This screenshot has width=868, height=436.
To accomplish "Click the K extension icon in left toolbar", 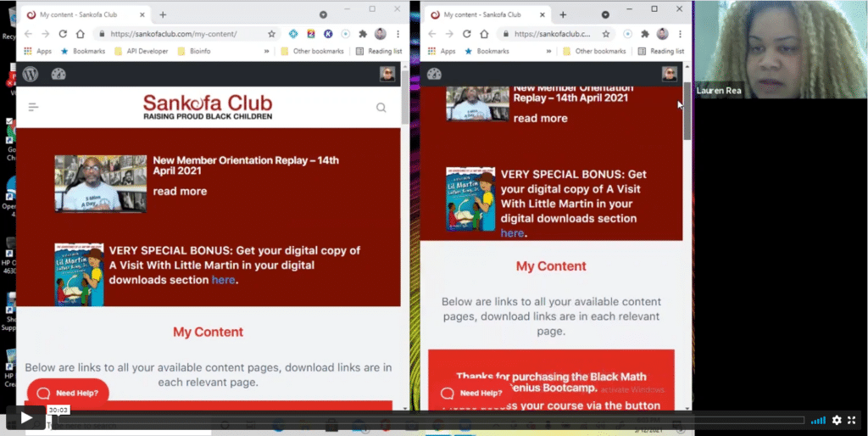I will click(x=328, y=34).
